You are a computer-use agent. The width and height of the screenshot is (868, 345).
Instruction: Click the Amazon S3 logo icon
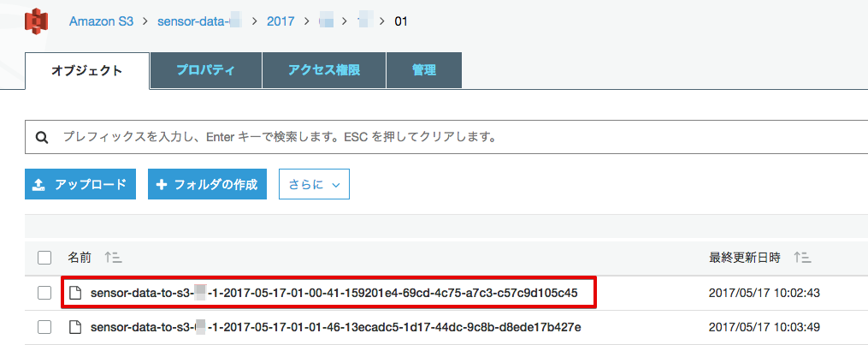click(x=36, y=21)
